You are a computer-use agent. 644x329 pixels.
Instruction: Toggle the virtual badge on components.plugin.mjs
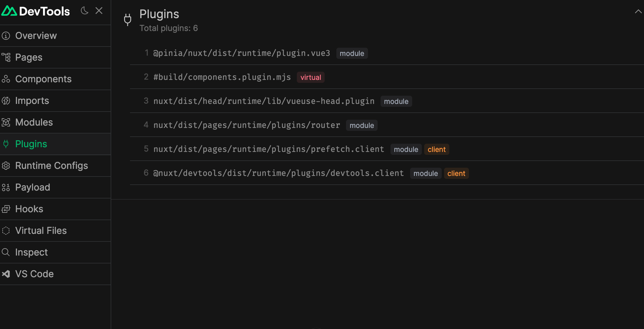pos(310,77)
